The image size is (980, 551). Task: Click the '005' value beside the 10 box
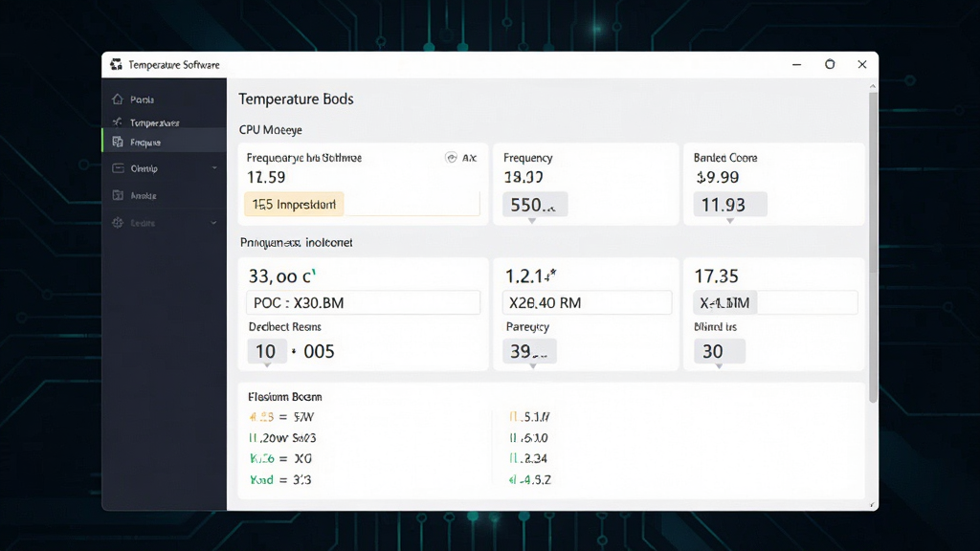pyautogui.click(x=319, y=351)
